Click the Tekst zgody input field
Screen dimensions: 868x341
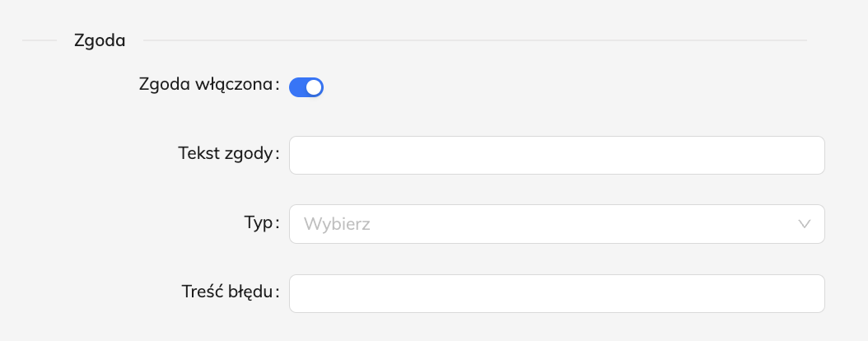click(557, 156)
